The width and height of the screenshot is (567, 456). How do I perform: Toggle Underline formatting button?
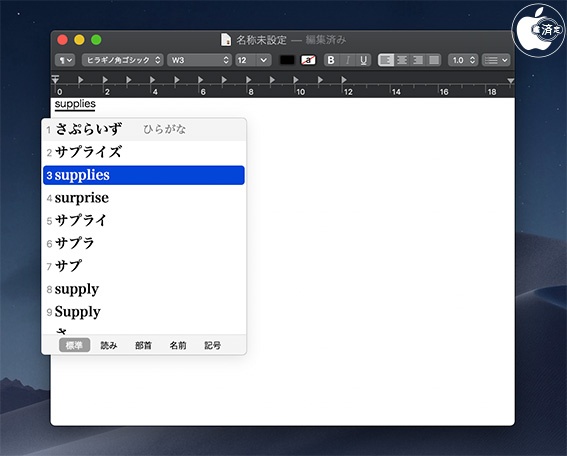(x=364, y=60)
